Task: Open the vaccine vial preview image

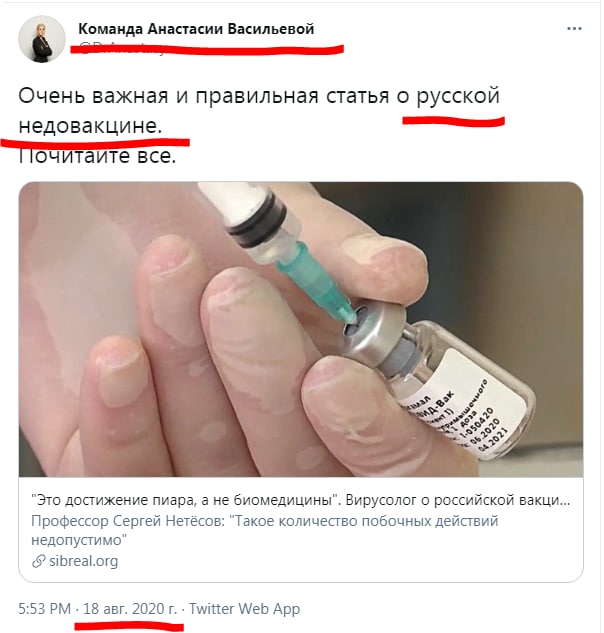Action: (301, 329)
